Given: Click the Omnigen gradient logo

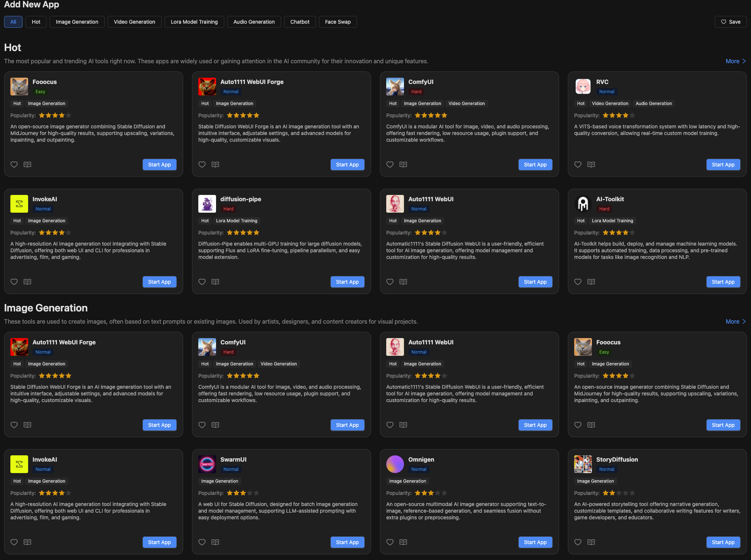Looking at the screenshot, I should point(395,464).
